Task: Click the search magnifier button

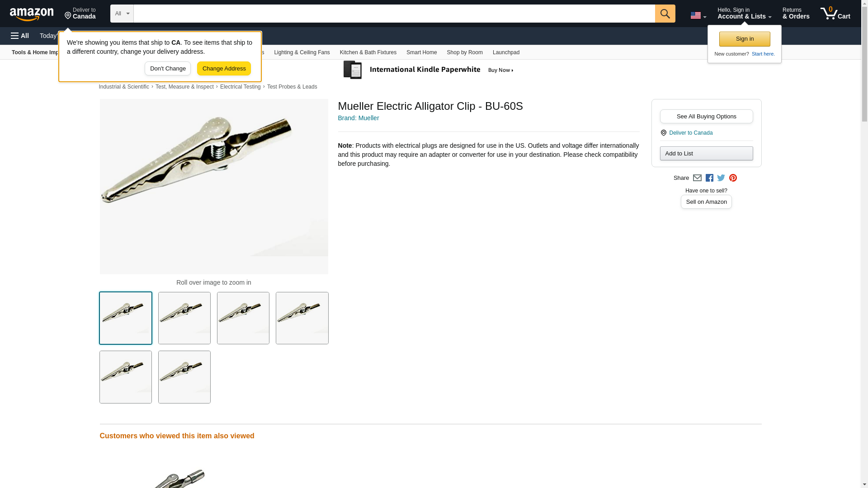Action: point(665,14)
